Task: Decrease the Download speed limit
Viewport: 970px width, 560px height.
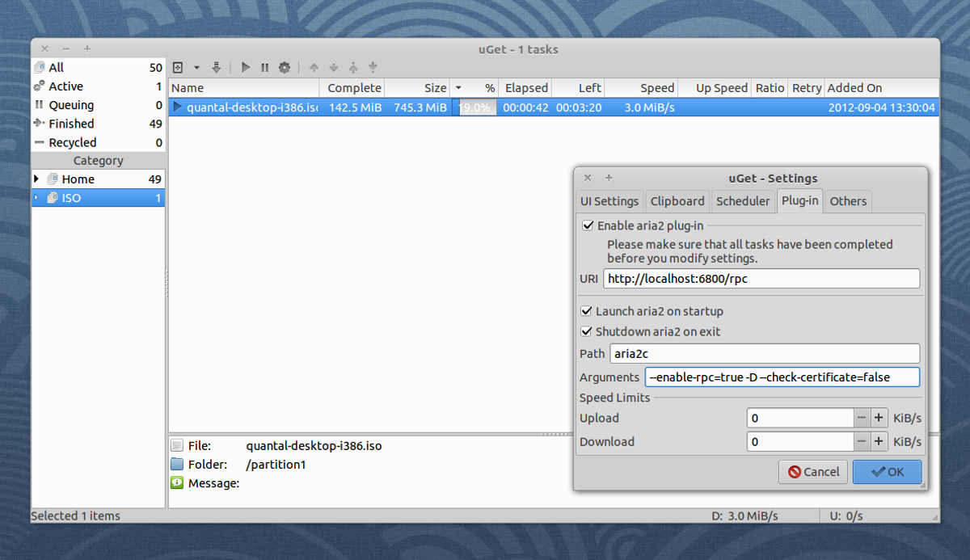Action: coord(862,441)
